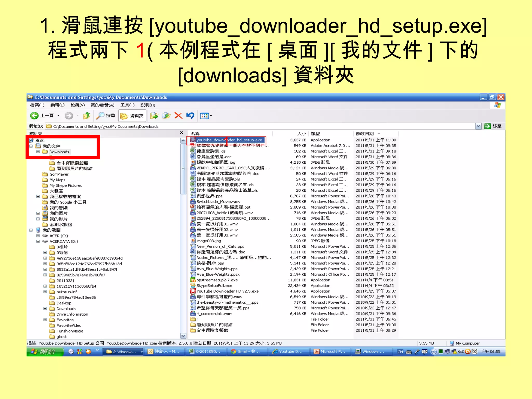Click the folder tree scroll-down arrow

click(183, 336)
